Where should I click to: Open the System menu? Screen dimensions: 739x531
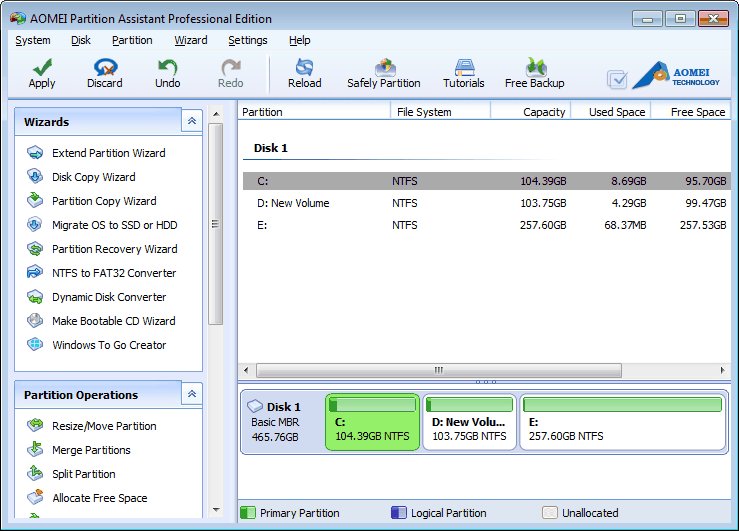click(33, 41)
